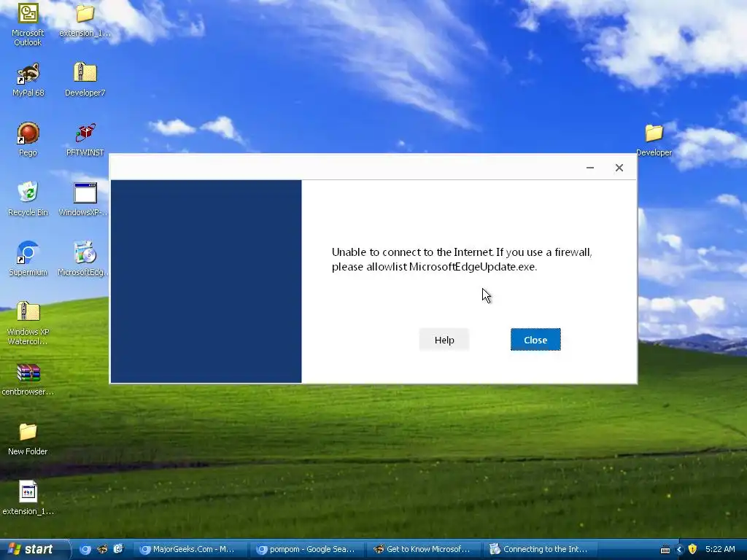Open the Developer folder on desktop right
Image resolution: width=747 pixels, height=560 pixels.
pos(654,139)
